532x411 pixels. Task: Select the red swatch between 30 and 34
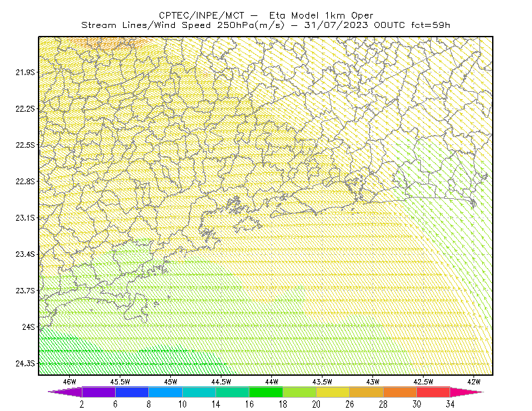pos(434,392)
